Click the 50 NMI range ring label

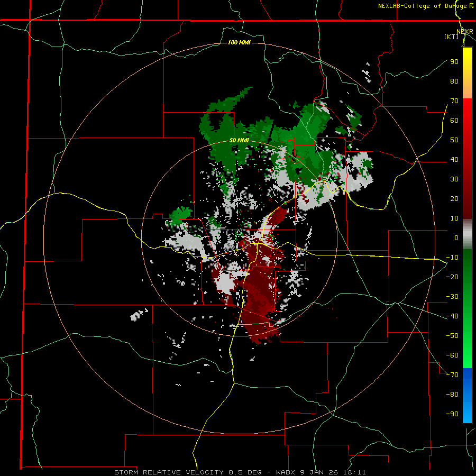coord(239,140)
